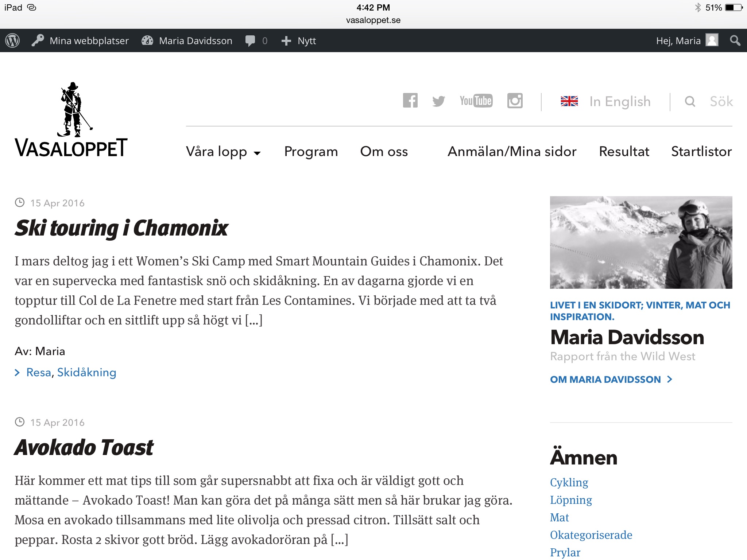Open the Prylar topic
The height and width of the screenshot is (560, 747).
click(565, 552)
